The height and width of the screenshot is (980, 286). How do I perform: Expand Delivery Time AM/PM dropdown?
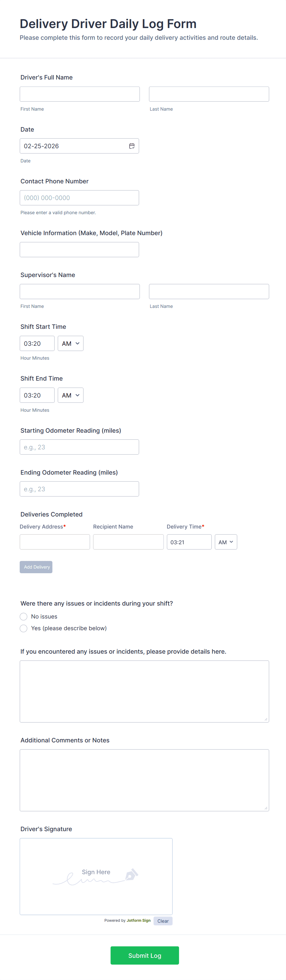pyautogui.click(x=226, y=542)
